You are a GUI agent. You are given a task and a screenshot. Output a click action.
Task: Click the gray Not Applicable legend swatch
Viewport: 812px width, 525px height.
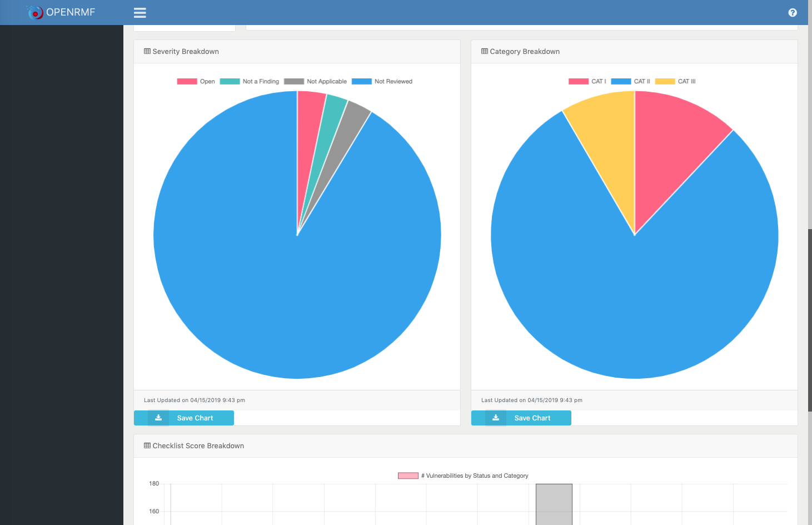click(294, 81)
